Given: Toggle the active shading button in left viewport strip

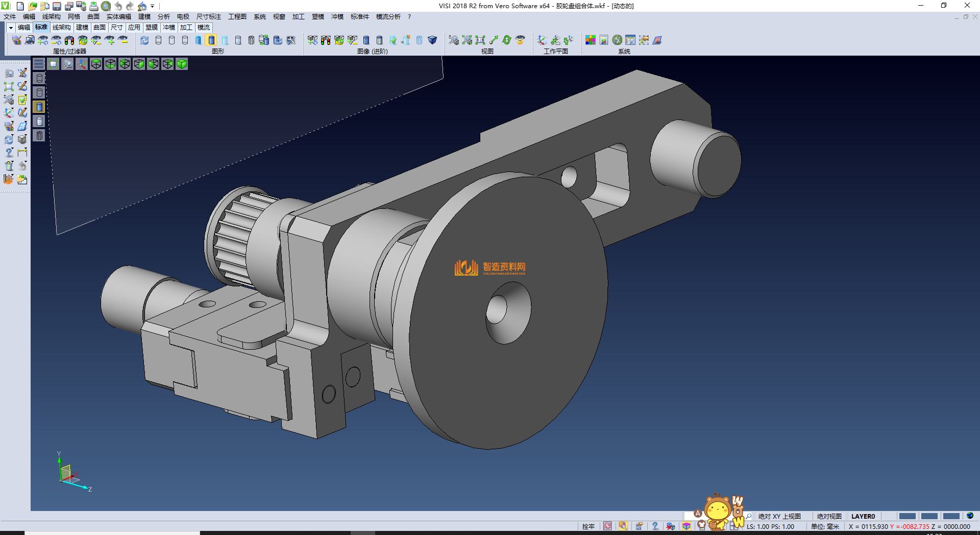Looking at the screenshot, I should click(39, 107).
